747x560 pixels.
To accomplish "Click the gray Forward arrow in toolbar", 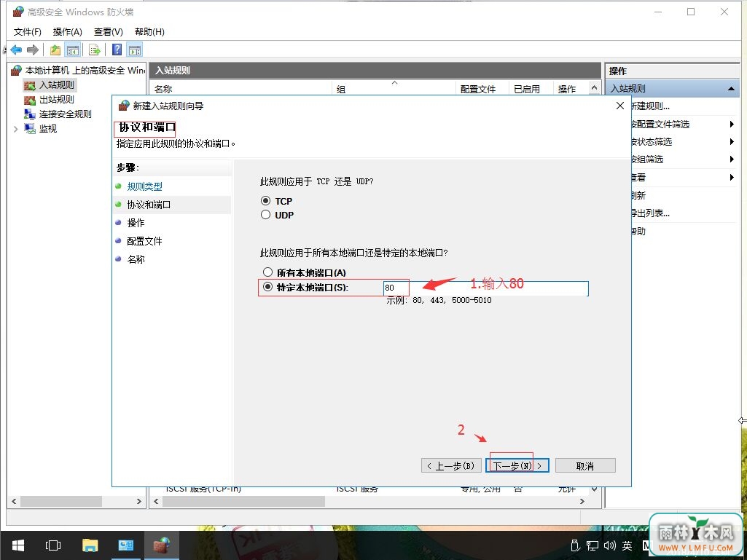I will click(33, 50).
